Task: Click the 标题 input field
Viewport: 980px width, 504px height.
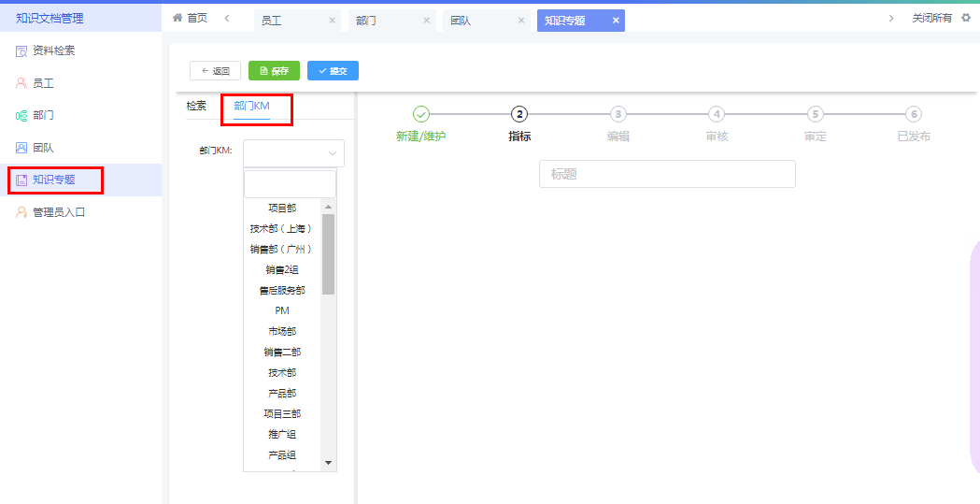Action: (x=667, y=174)
